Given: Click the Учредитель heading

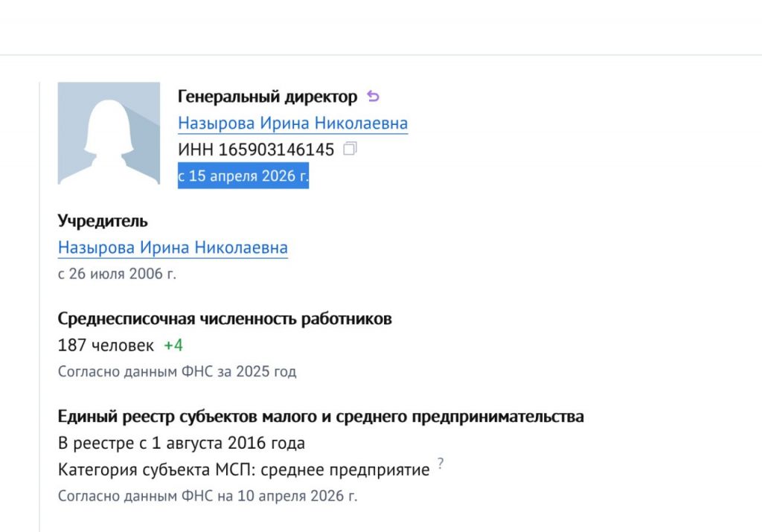Looking at the screenshot, I should 103,220.
